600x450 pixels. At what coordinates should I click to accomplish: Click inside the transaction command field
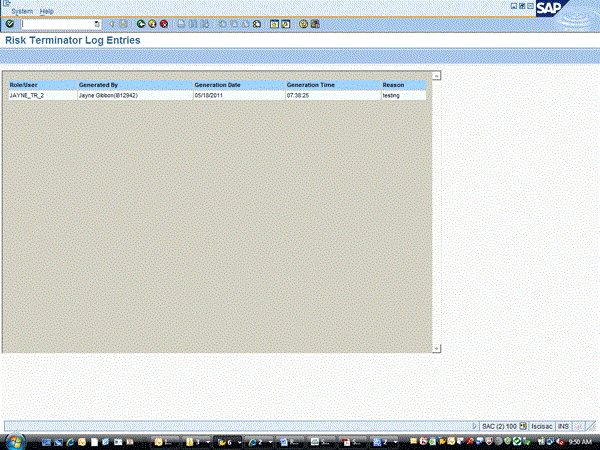(x=57, y=24)
